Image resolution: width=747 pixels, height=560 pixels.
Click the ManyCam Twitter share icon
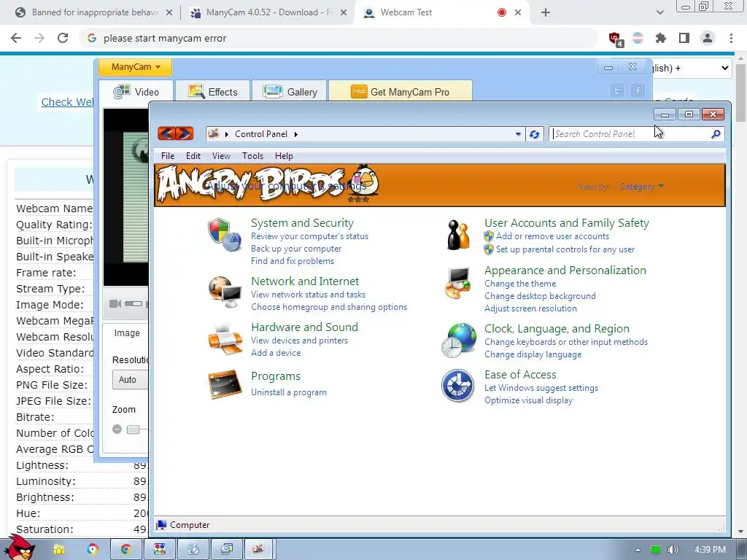[617, 90]
